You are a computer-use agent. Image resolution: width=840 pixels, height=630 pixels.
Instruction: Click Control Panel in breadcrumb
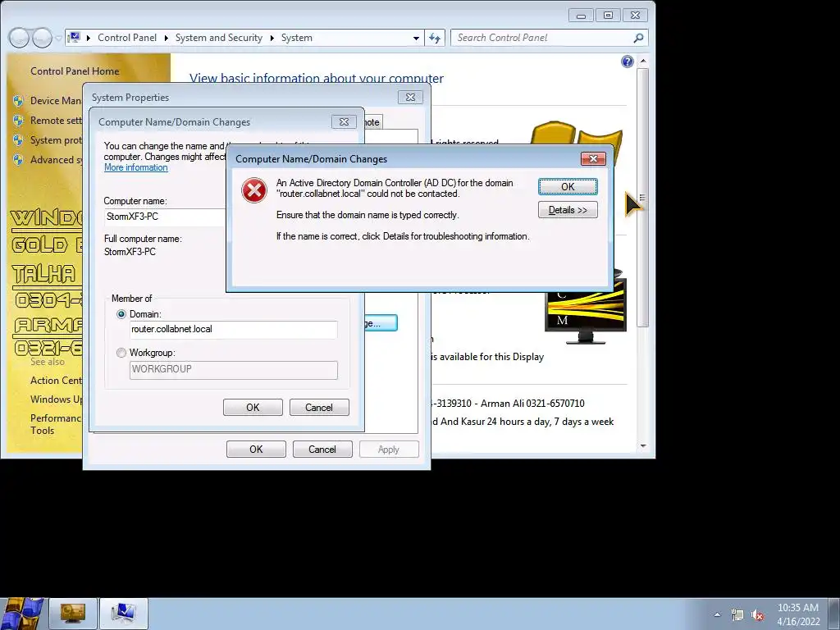(x=127, y=38)
